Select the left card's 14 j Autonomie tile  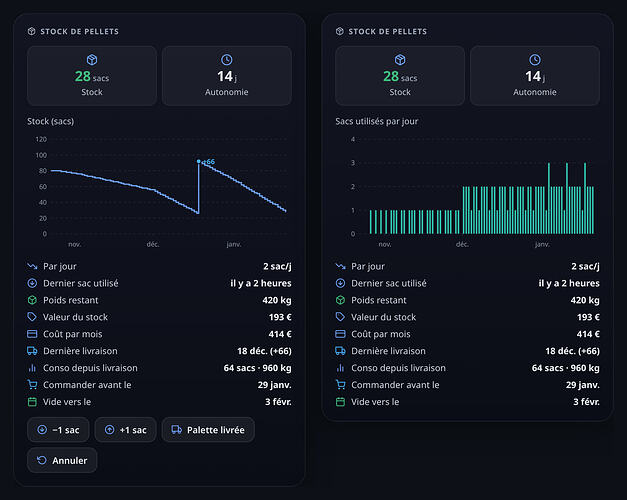(227, 76)
